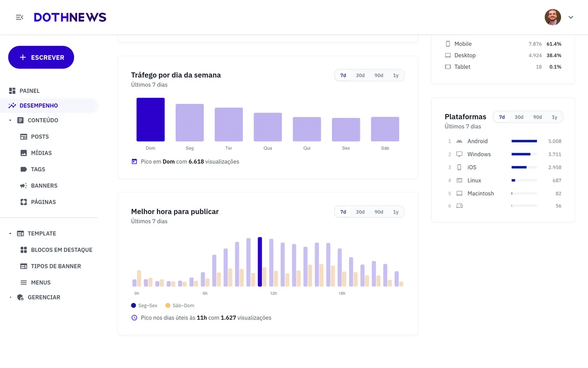This screenshot has width=588, height=368.
Task: Select 30d in Melhor hora card
Action: click(360, 212)
